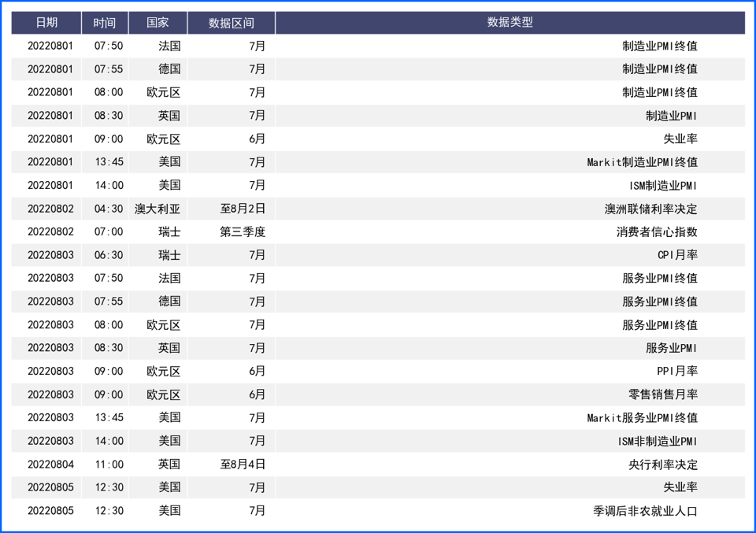756x533 pixels.
Task: Click the 日期 column header
Action: 46,22
